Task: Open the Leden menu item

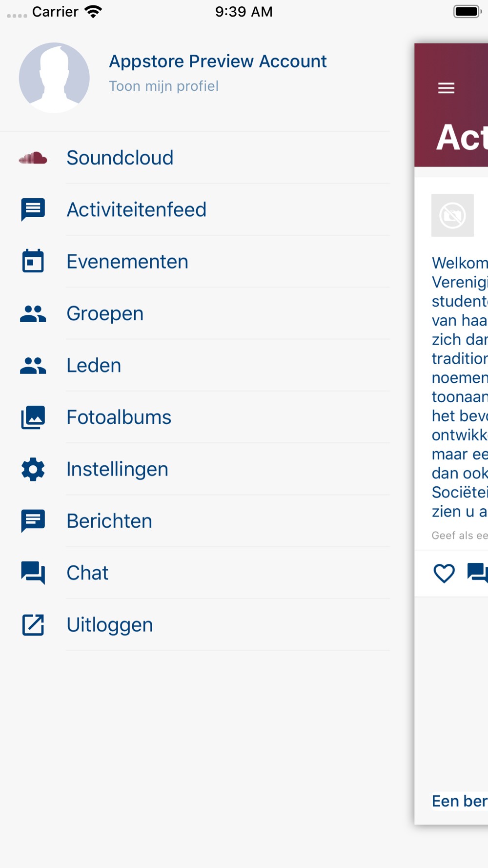Action: point(94,365)
